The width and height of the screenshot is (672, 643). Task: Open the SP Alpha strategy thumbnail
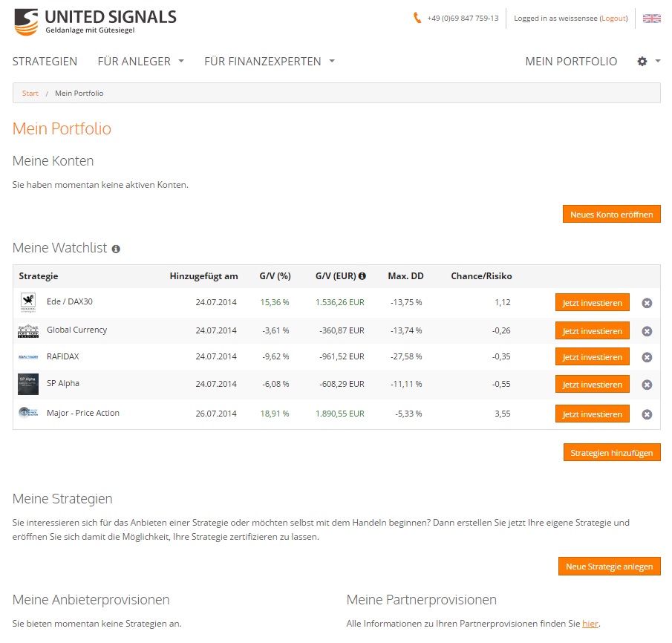point(28,384)
